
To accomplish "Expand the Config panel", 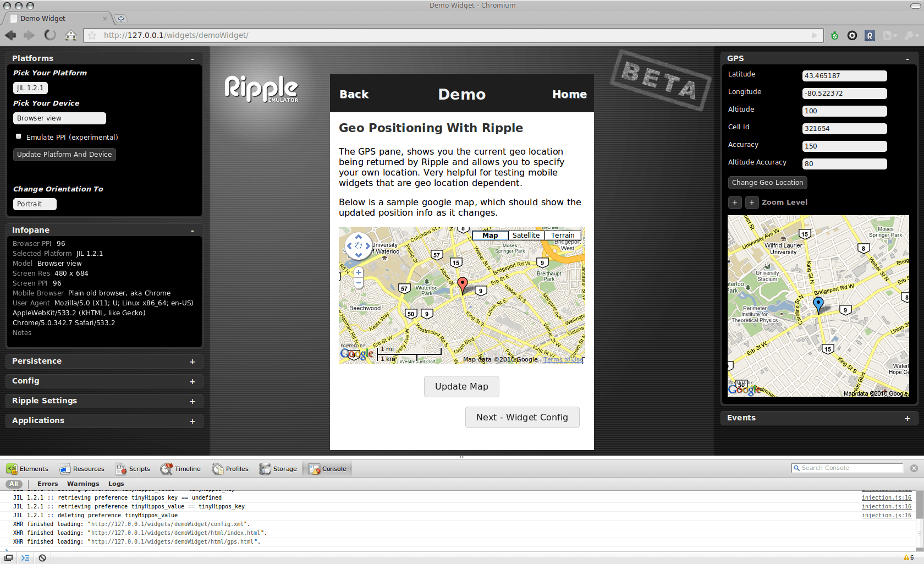I will click(x=192, y=381).
